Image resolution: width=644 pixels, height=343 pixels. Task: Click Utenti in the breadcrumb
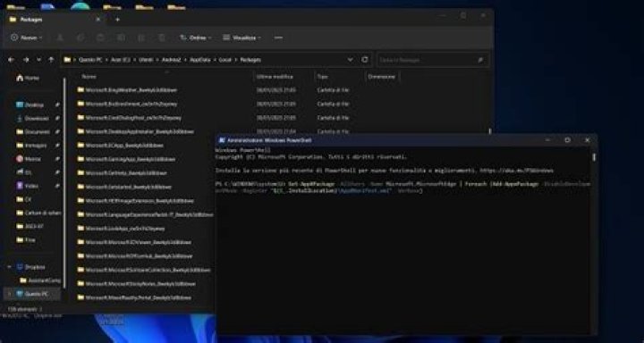(146, 60)
